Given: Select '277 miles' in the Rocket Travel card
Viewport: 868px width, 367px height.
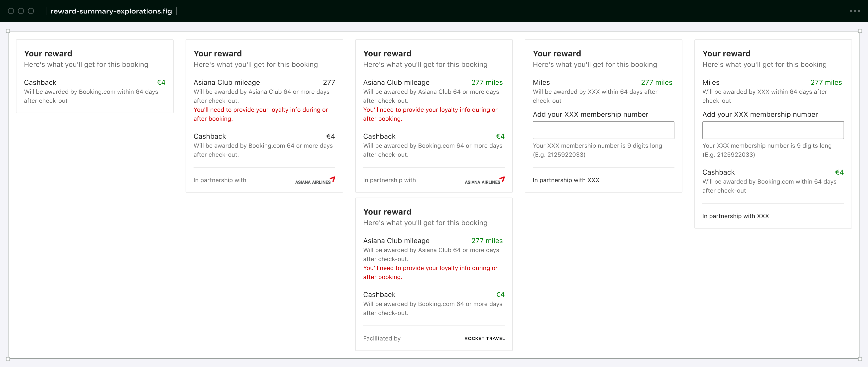Looking at the screenshot, I should pyautogui.click(x=487, y=240).
